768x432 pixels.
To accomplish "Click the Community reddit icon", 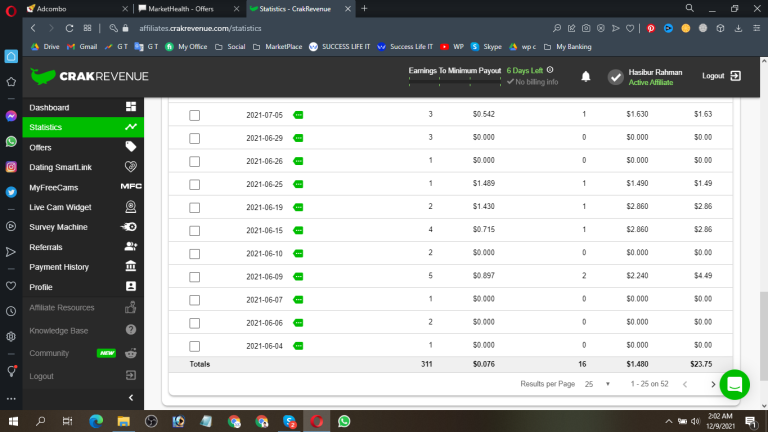I will (131, 353).
